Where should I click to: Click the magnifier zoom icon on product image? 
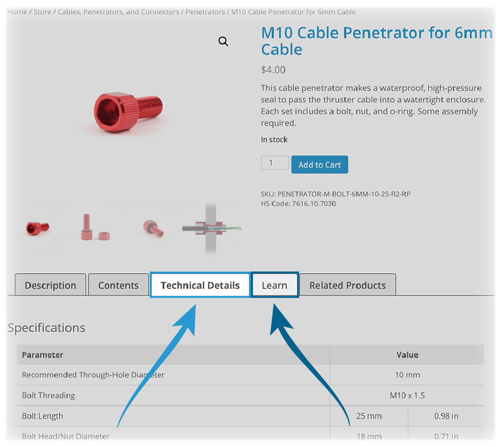click(223, 42)
